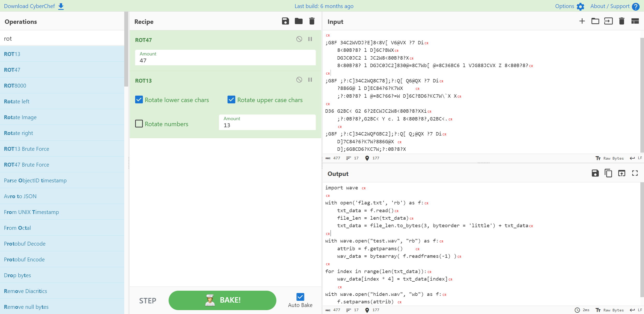
Task: Disable the ROT47 operation
Action: [x=299, y=39]
